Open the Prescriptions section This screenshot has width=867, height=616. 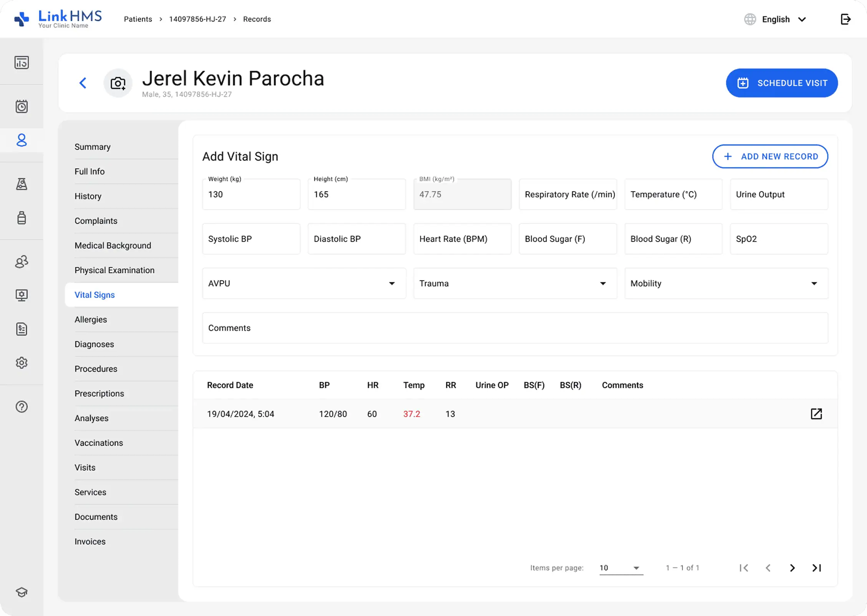tap(99, 393)
